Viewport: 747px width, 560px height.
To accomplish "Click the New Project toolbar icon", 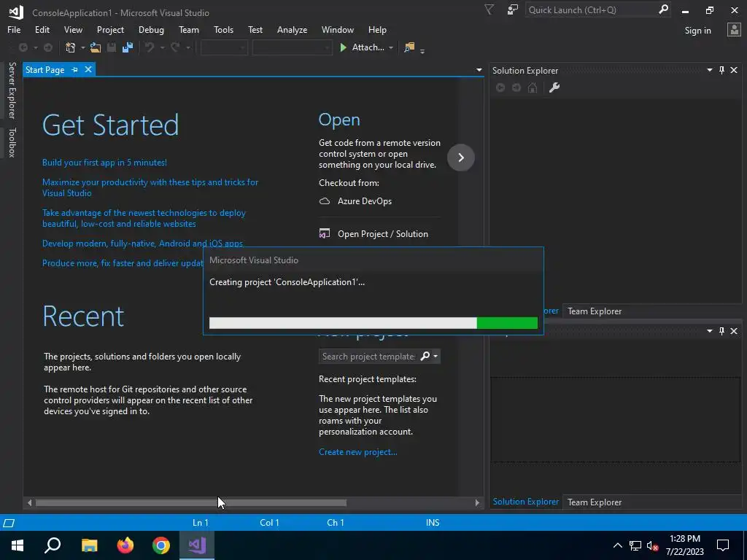I will click(71, 47).
